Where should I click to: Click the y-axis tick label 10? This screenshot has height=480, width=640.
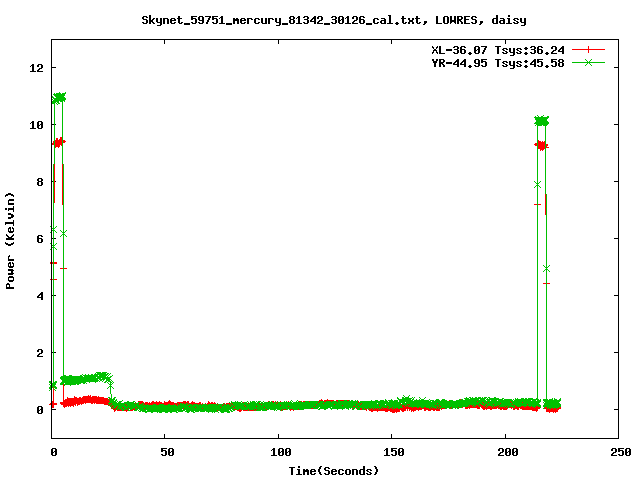point(36,125)
